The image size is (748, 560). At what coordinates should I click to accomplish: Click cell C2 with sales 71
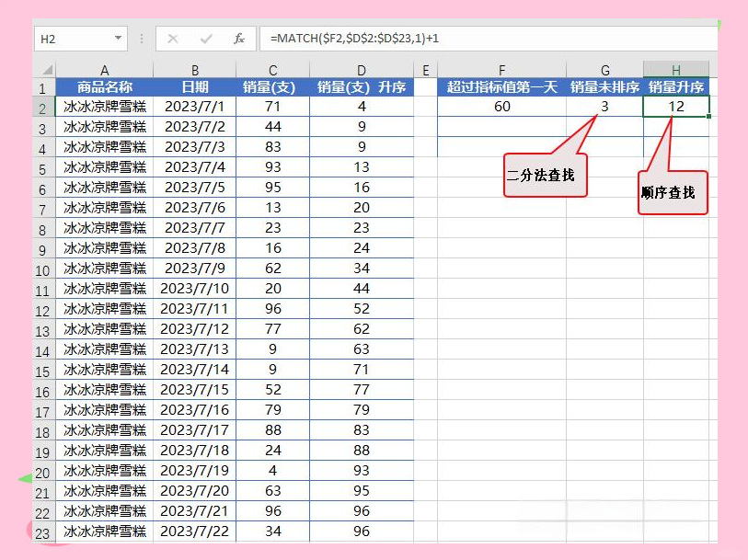[273, 107]
